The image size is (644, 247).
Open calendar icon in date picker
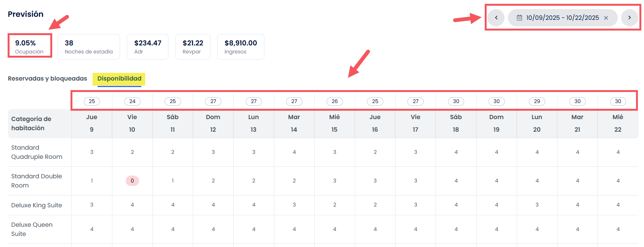click(519, 18)
